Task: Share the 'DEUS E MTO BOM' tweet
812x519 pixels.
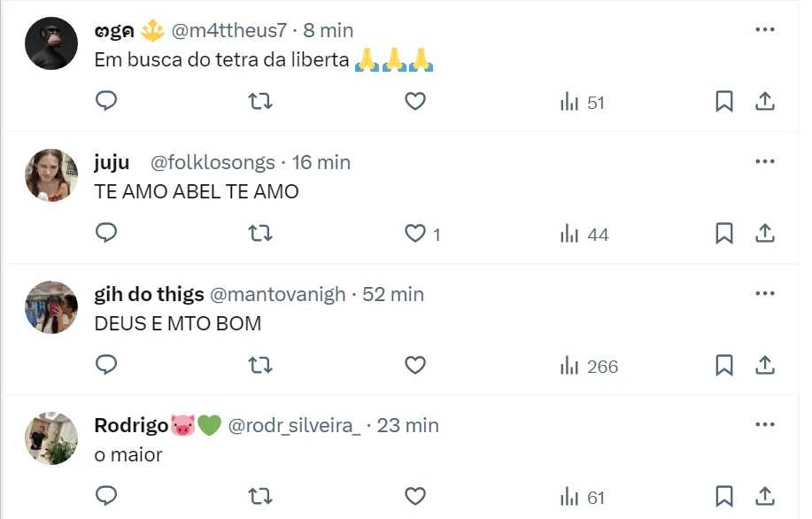Action: [765, 366]
